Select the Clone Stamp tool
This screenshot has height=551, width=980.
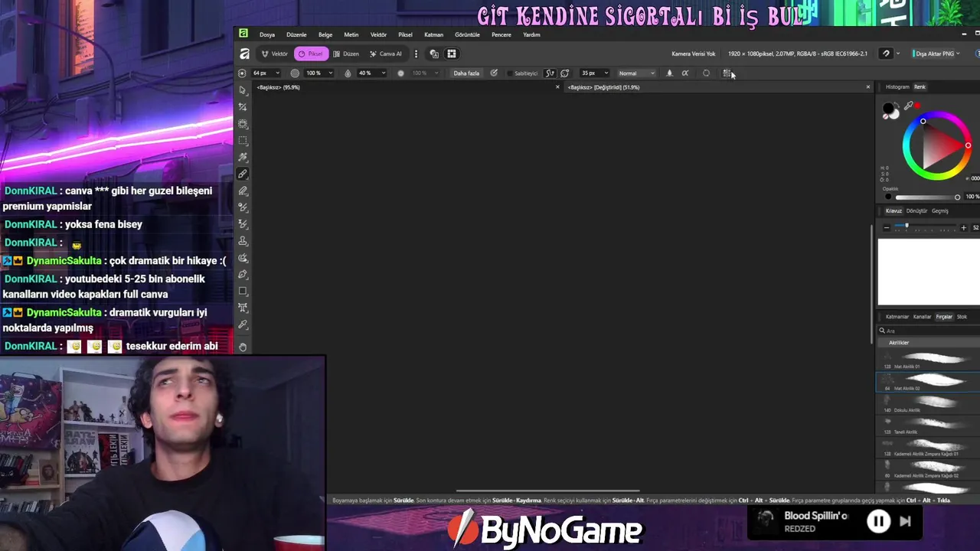tap(243, 241)
